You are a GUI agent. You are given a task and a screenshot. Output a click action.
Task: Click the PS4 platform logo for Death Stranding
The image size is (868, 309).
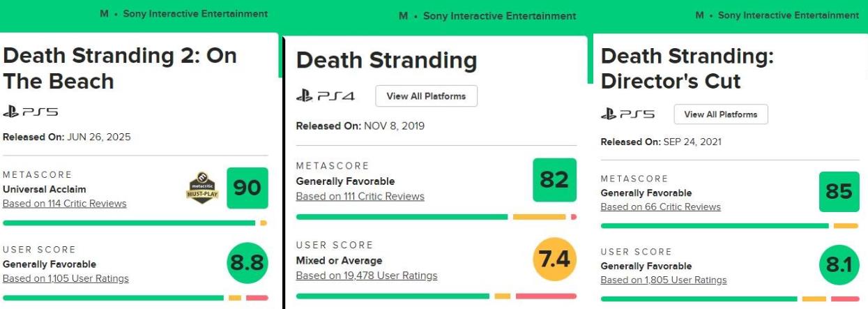tap(326, 96)
